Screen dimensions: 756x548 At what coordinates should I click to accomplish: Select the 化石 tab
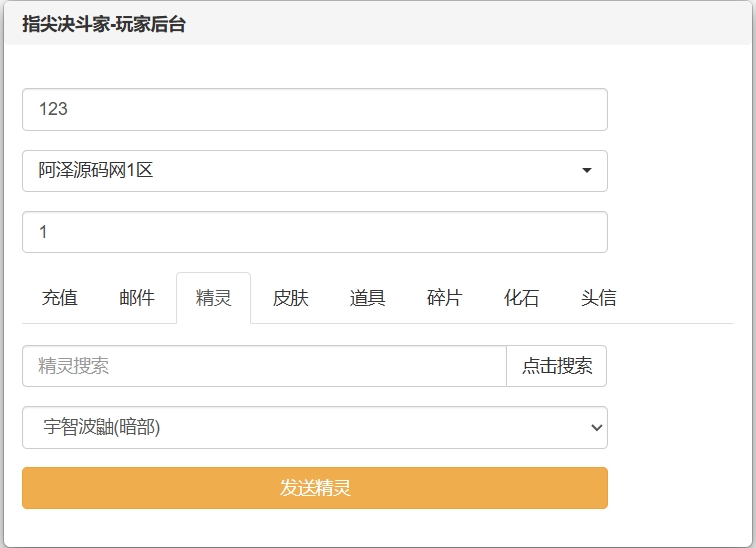pyautogui.click(x=522, y=298)
